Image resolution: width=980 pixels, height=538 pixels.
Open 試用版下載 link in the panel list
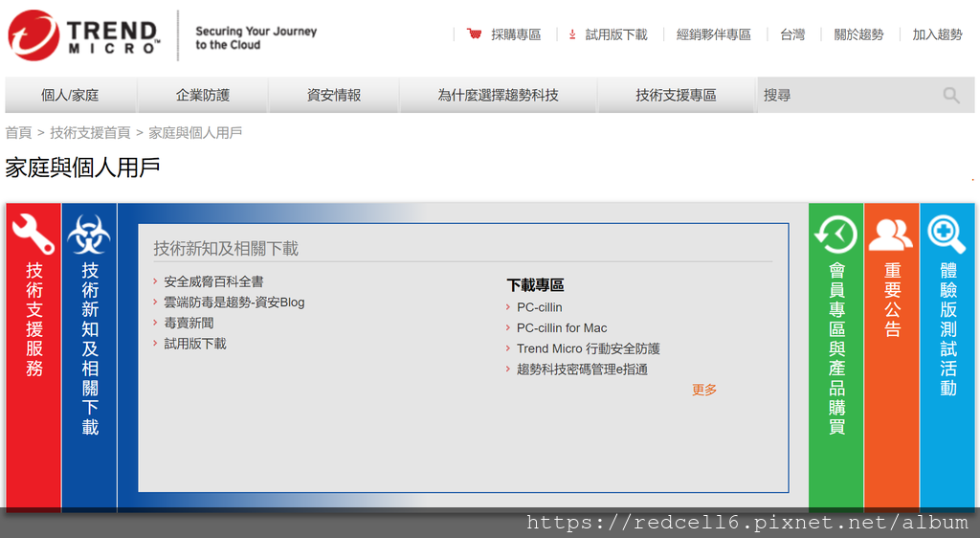point(195,344)
